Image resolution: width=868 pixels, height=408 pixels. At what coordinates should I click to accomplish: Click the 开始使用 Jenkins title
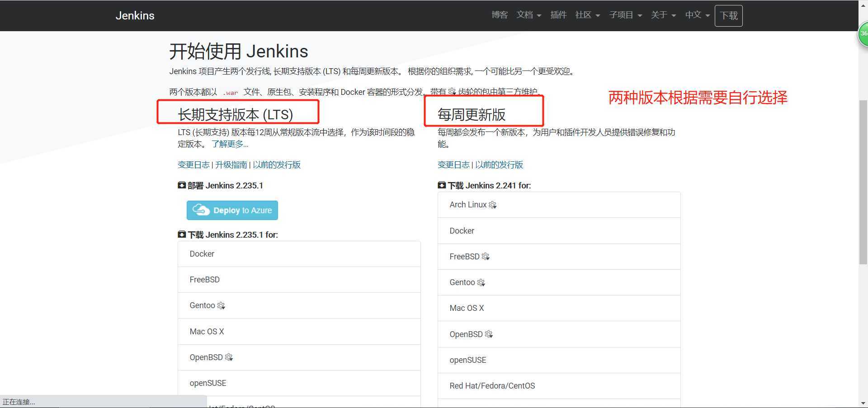[239, 51]
